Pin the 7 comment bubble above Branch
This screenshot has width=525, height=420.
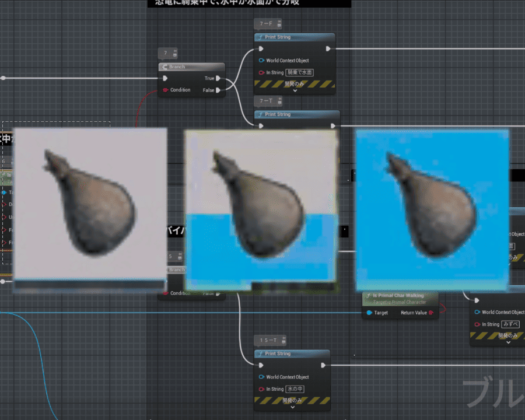tap(175, 51)
